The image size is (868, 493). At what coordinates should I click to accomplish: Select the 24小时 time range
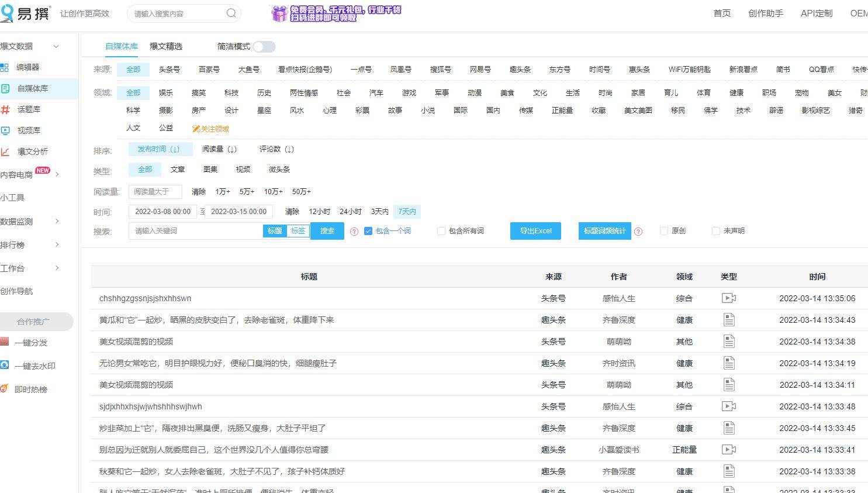(x=351, y=212)
